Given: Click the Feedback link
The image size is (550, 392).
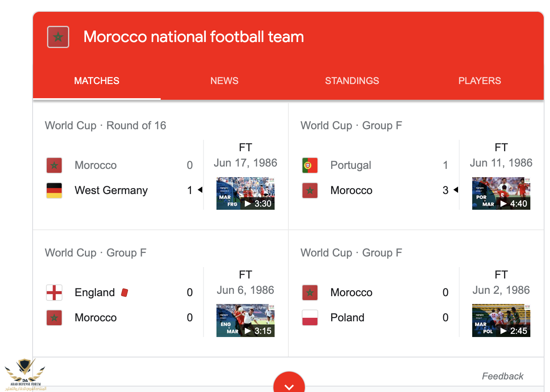Looking at the screenshot, I should click(x=502, y=376).
